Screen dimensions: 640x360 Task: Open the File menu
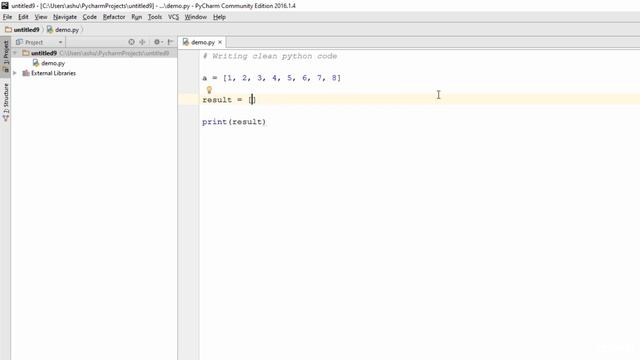click(7, 17)
